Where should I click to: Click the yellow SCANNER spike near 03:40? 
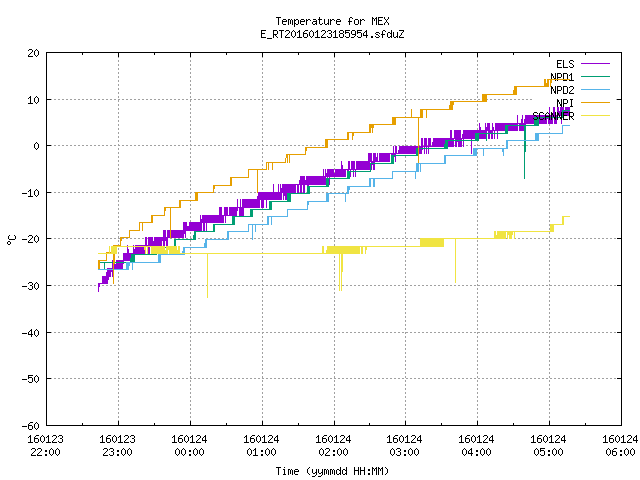click(456, 261)
